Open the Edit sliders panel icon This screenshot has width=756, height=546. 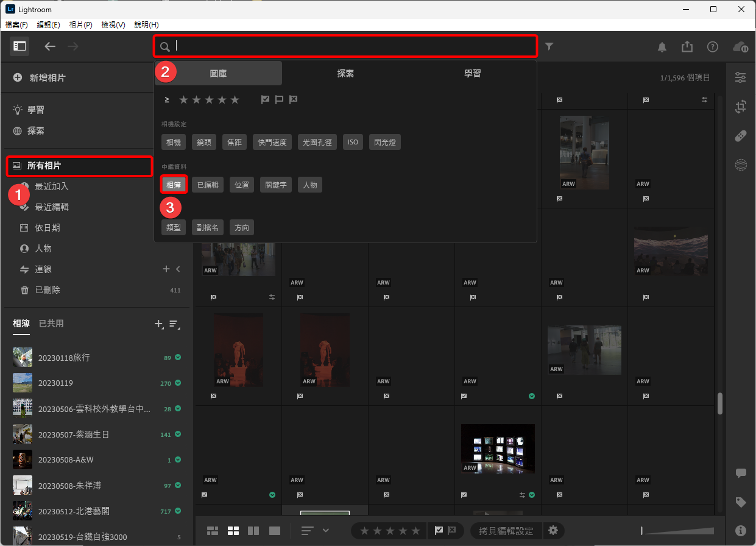point(740,77)
